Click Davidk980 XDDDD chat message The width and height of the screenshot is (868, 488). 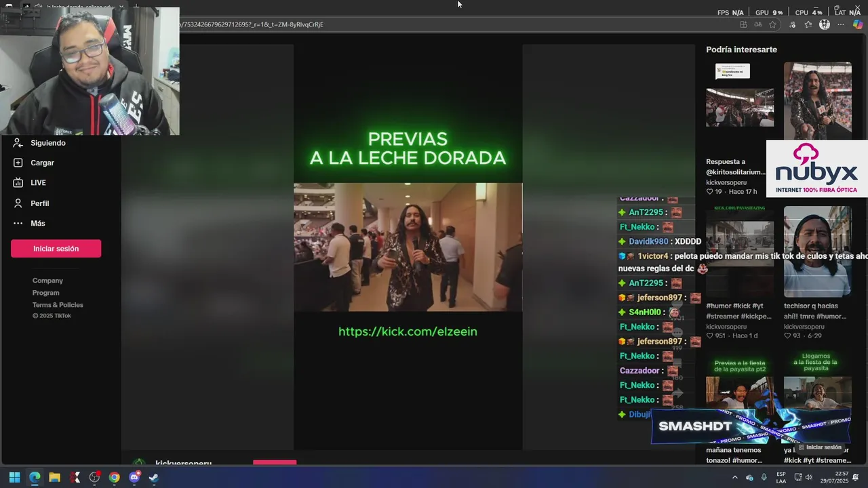[659, 241]
